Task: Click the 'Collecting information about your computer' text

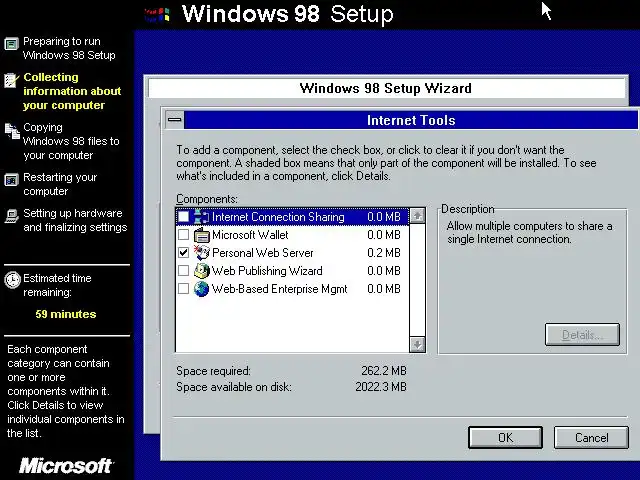Action: pyautogui.click(x=72, y=91)
